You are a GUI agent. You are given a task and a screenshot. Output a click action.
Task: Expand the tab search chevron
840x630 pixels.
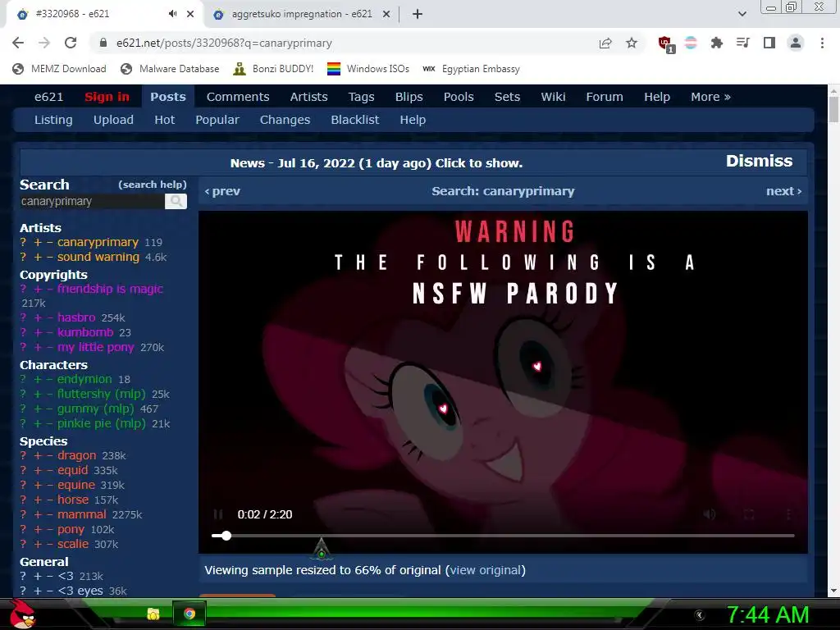point(742,14)
